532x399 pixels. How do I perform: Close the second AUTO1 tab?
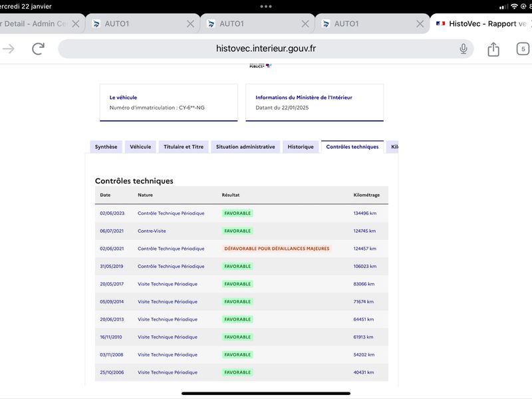(305, 24)
